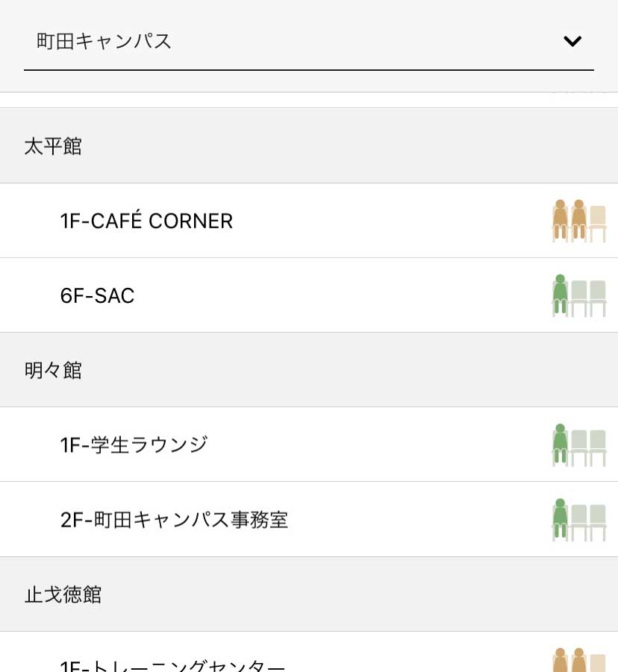Open 2F-町田キャンパス事務室 details
The height and width of the screenshot is (672, 618).
pos(309,519)
